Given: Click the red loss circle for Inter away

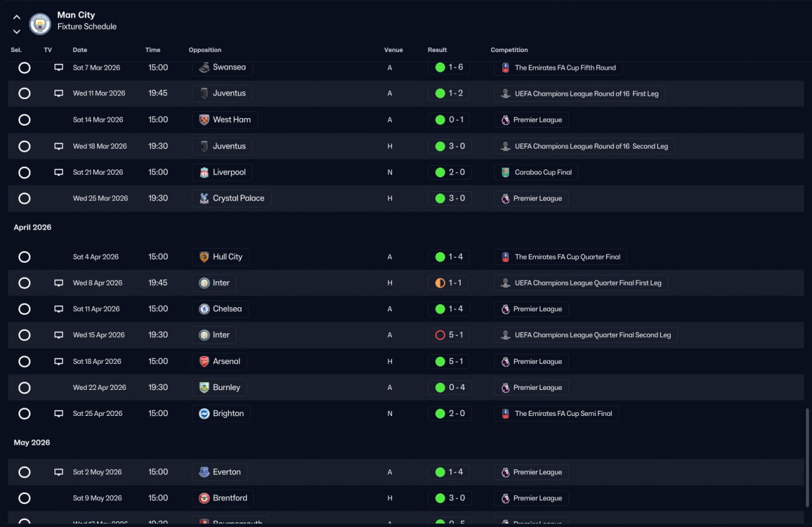Looking at the screenshot, I should click(x=440, y=335).
